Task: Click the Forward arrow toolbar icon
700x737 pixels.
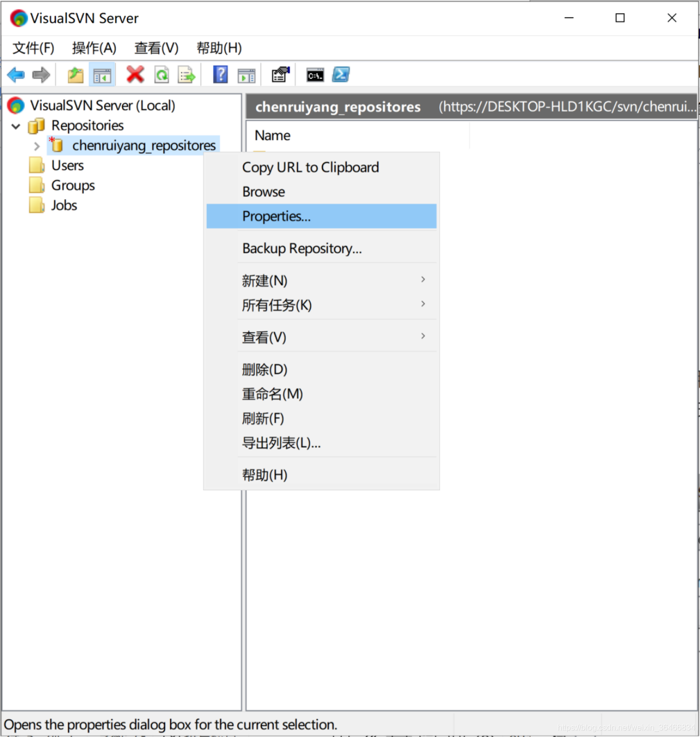Action: coord(41,75)
